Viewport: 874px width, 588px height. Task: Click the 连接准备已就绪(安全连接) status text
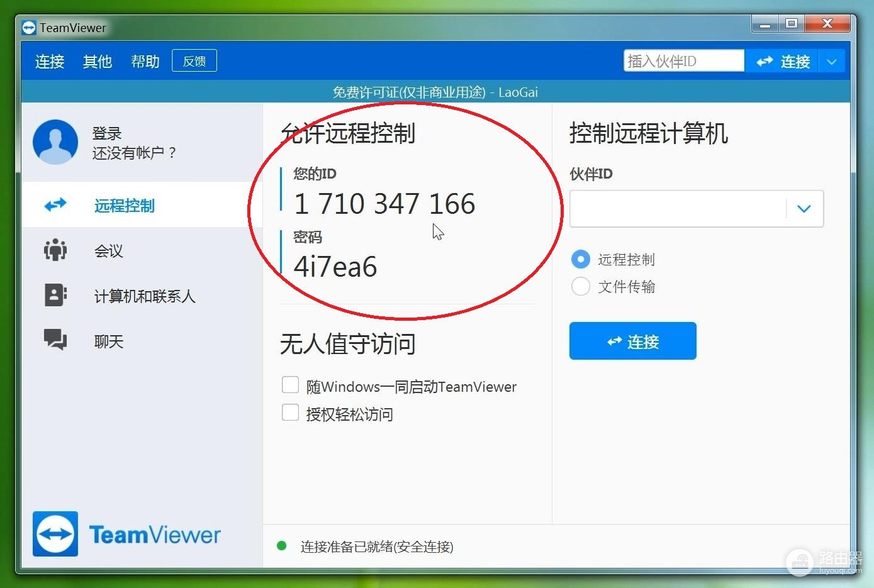tap(377, 546)
